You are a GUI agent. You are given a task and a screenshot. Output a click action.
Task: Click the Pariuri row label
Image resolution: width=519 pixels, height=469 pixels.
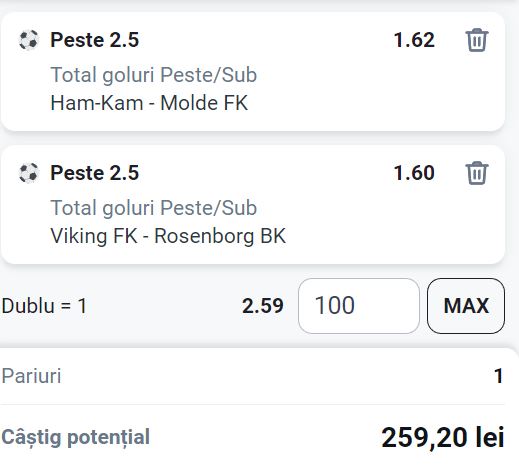(31, 376)
